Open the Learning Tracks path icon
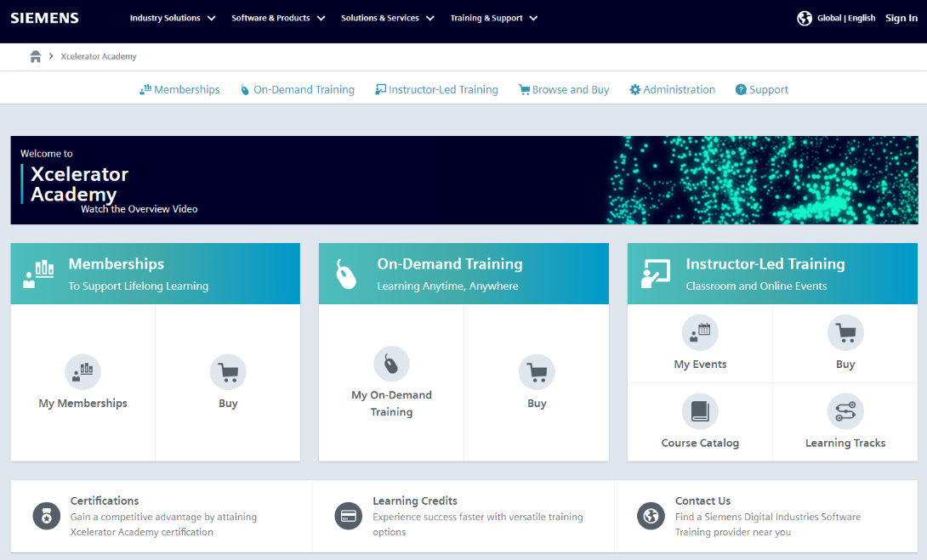 pos(845,411)
